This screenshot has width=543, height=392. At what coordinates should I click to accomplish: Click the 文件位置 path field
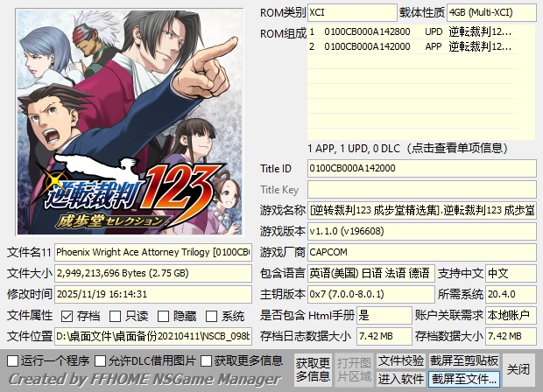coord(153,336)
